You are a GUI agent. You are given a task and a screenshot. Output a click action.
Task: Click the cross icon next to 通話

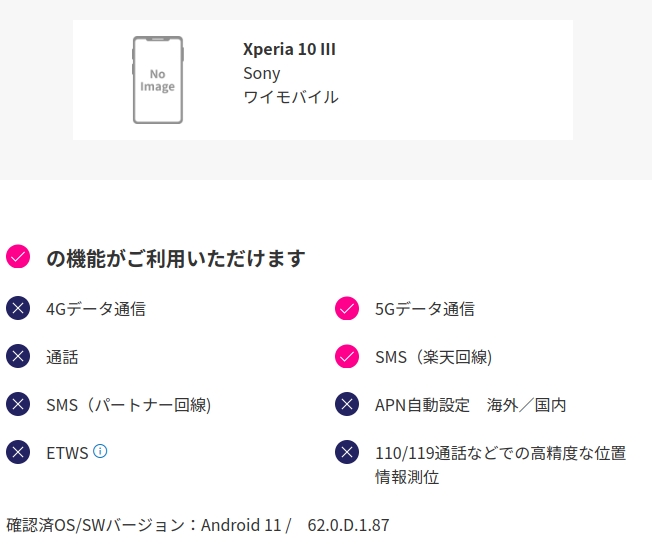[18, 356]
